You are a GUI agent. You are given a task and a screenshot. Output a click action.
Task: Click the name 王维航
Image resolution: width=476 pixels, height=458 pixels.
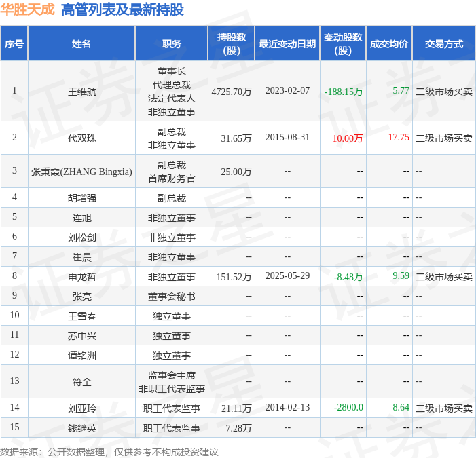82,92
